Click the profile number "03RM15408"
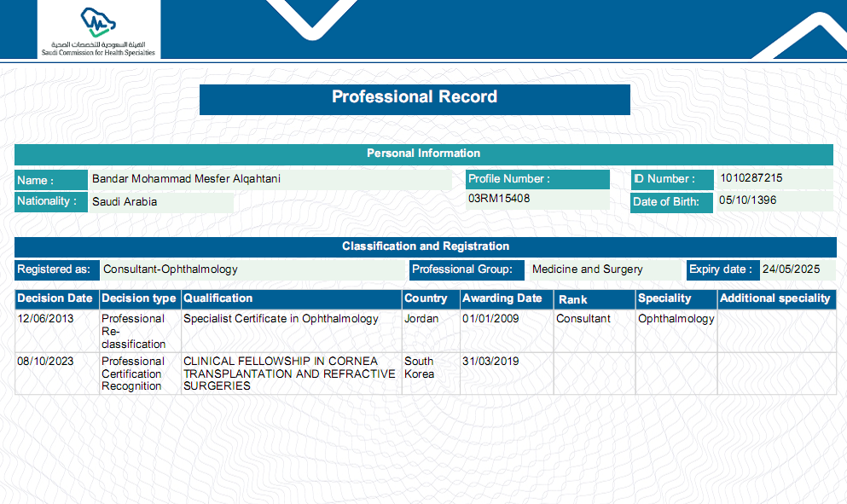The image size is (847, 504). 499,199
